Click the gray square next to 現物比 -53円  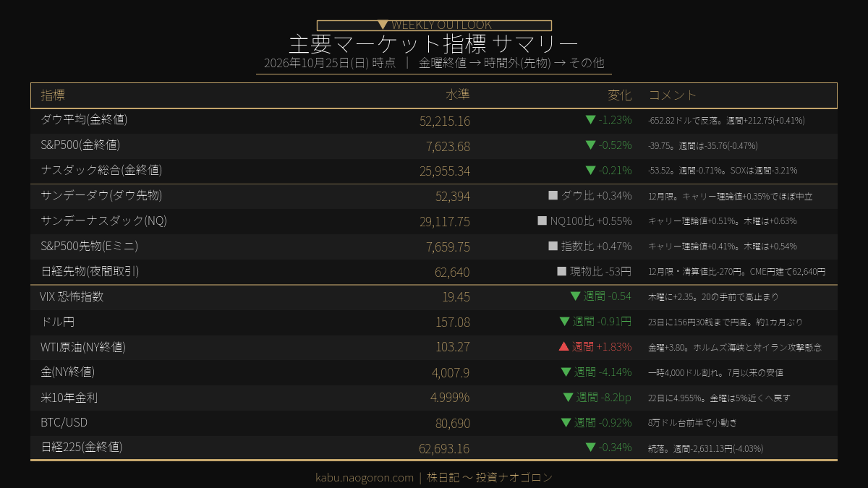tap(561, 271)
